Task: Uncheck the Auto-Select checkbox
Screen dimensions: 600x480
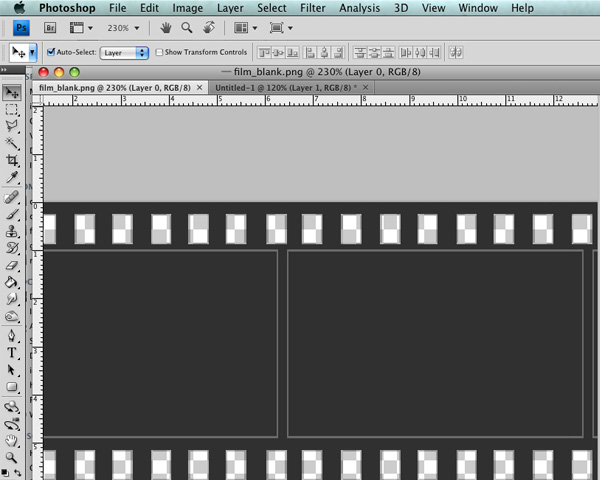Action: (x=52, y=52)
